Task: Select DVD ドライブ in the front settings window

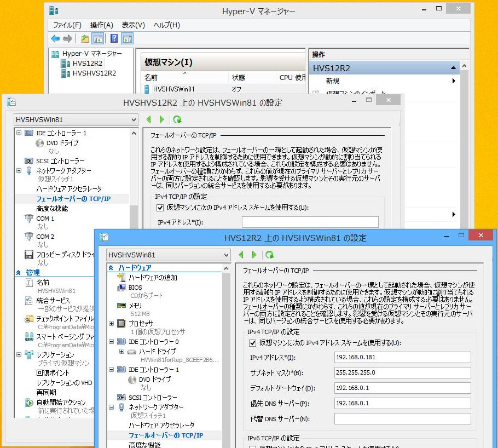Action: point(155,380)
